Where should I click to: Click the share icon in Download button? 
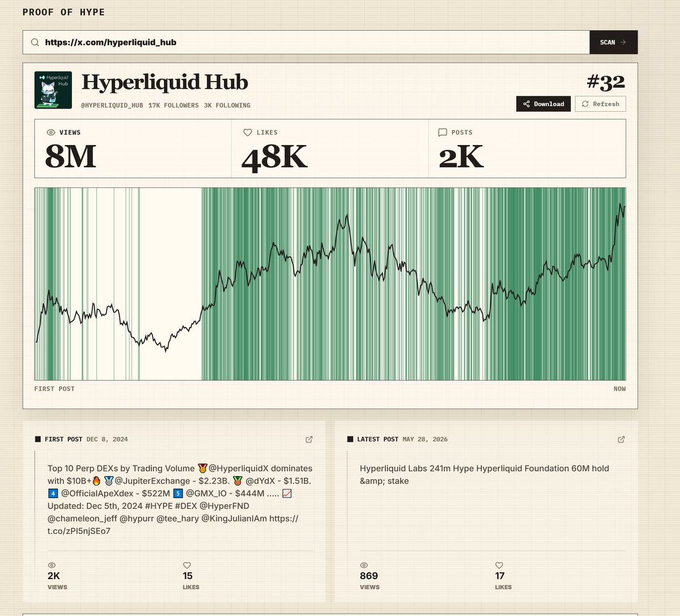click(526, 104)
